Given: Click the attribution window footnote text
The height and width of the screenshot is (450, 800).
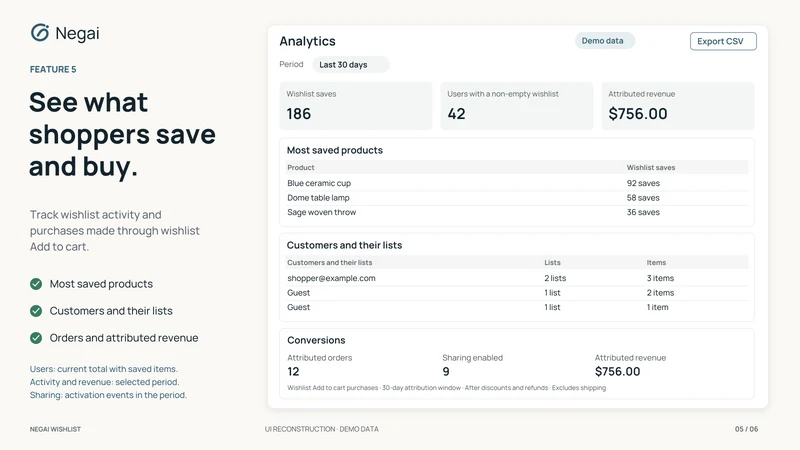Looking at the screenshot, I should (x=446, y=388).
